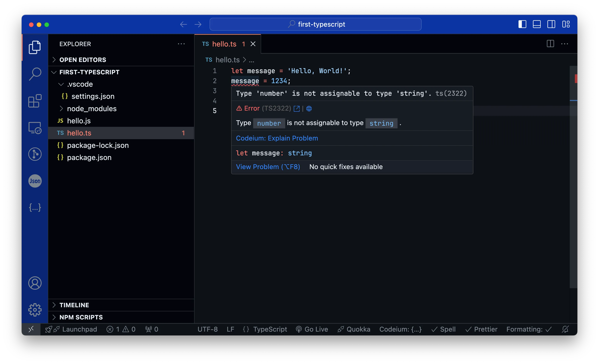The width and height of the screenshot is (599, 364).
Task: Change LF end of line sequence
Action: 230,329
